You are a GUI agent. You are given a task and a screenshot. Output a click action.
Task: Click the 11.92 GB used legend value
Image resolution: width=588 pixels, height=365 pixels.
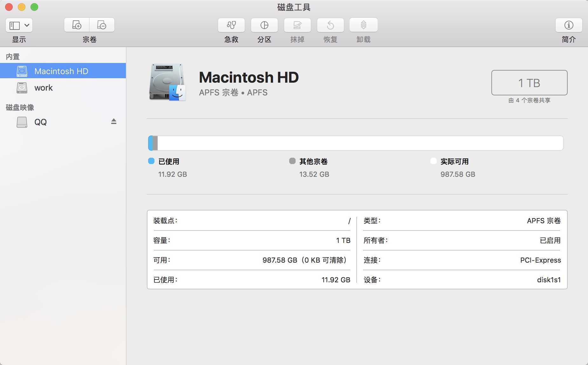[173, 174]
